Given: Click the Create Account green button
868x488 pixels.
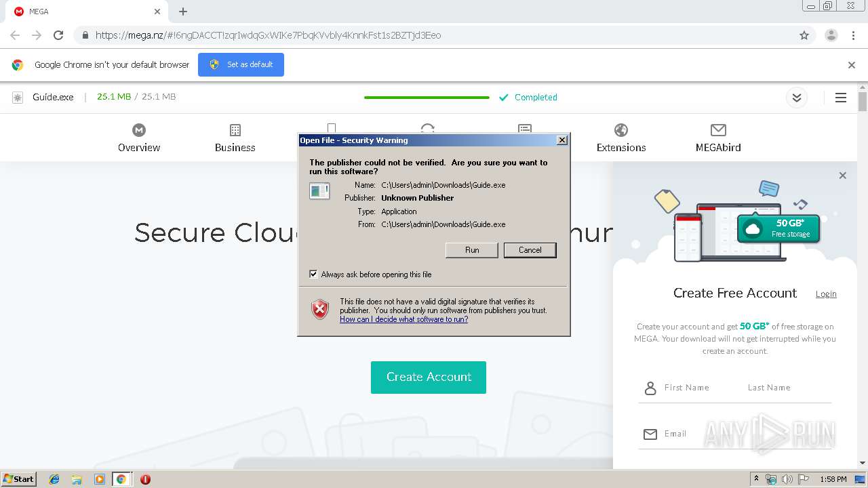Looking at the screenshot, I should point(429,377).
